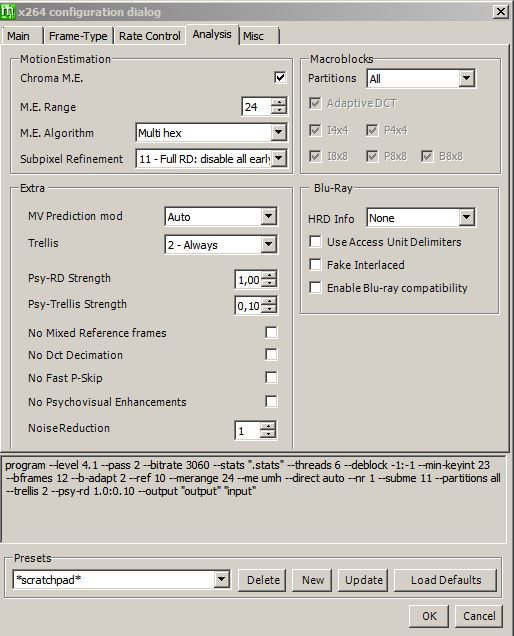The height and width of the screenshot is (636, 514).
Task: Open the Frame-Type tab
Action: point(78,36)
